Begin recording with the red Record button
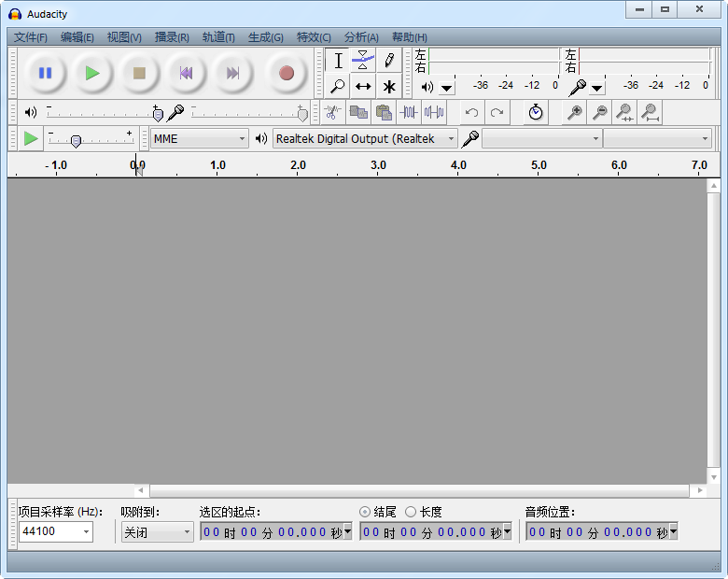The height and width of the screenshot is (579, 728). pyautogui.click(x=287, y=73)
